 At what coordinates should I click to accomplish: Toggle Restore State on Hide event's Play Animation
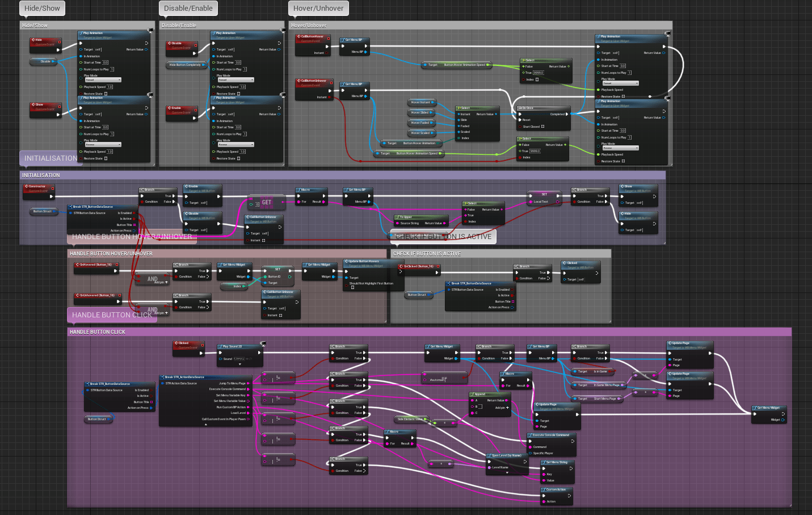pos(106,94)
